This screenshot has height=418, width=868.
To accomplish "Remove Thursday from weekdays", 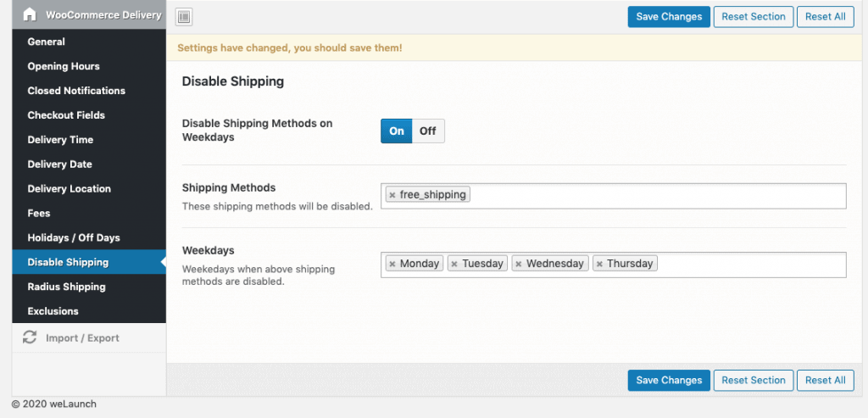I will (x=599, y=264).
